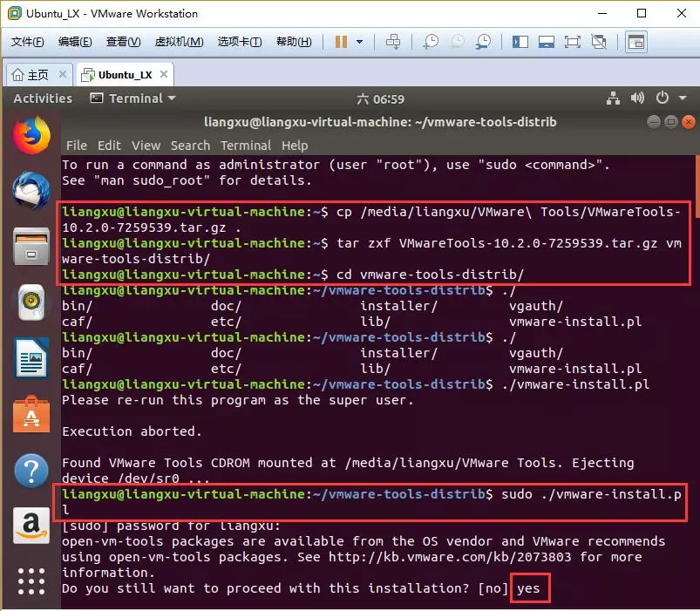700x611 pixels.
Task: Click the 'yes' answer at installation prompt
Action: click(528, 588)
